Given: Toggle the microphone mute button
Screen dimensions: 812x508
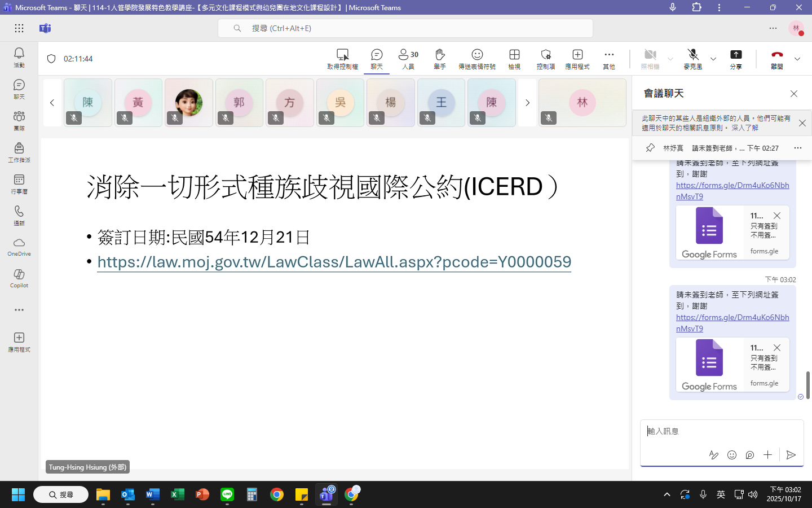Looking at the screenshot, I should (693, 58).
